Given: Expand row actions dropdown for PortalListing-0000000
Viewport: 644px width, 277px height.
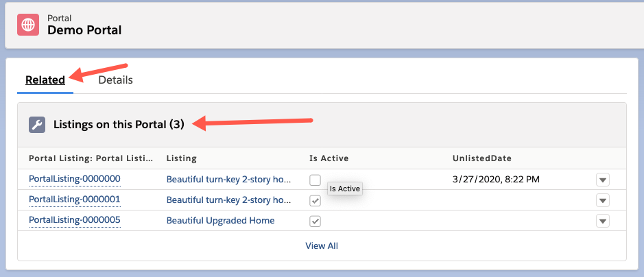Looking at the screenshot, I should 602,180.
